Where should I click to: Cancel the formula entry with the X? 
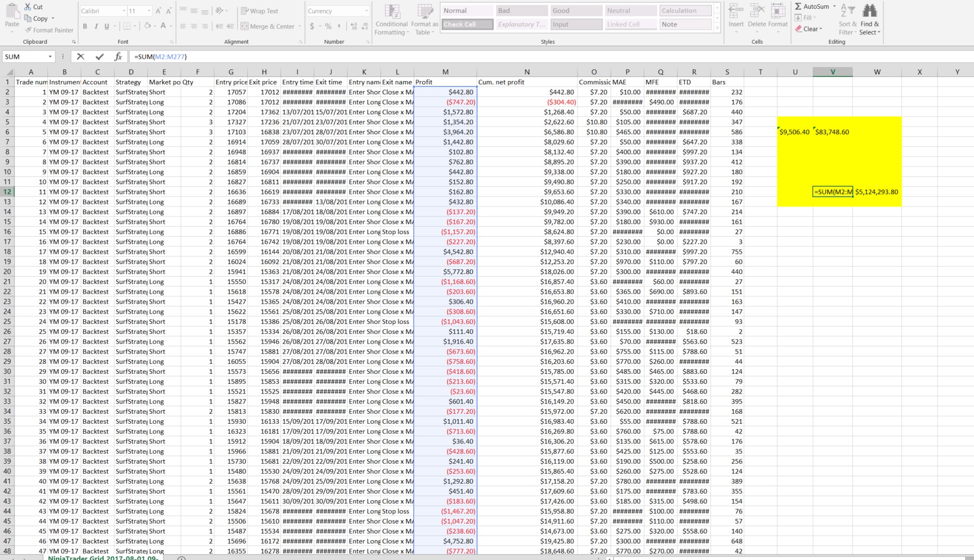coord(80,57)
